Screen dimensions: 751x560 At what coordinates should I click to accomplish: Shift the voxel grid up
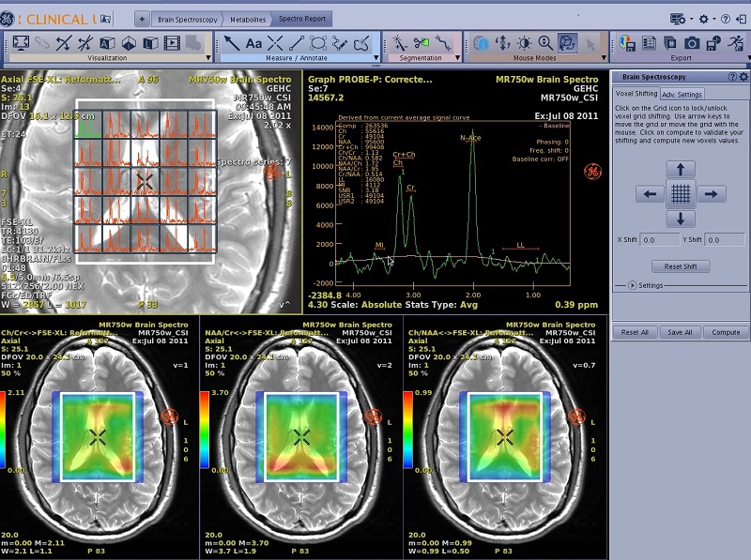(x=682, y=170)
